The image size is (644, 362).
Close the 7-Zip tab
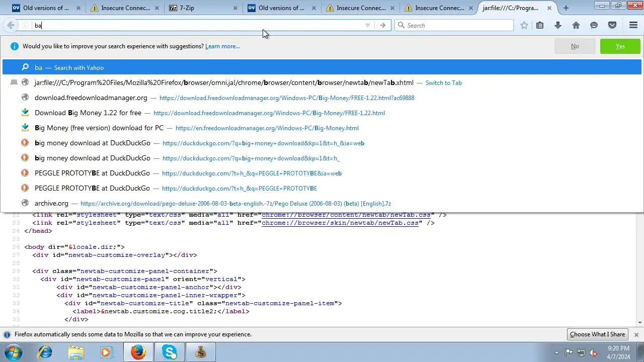pyautogui.click(x=234, y=8)
